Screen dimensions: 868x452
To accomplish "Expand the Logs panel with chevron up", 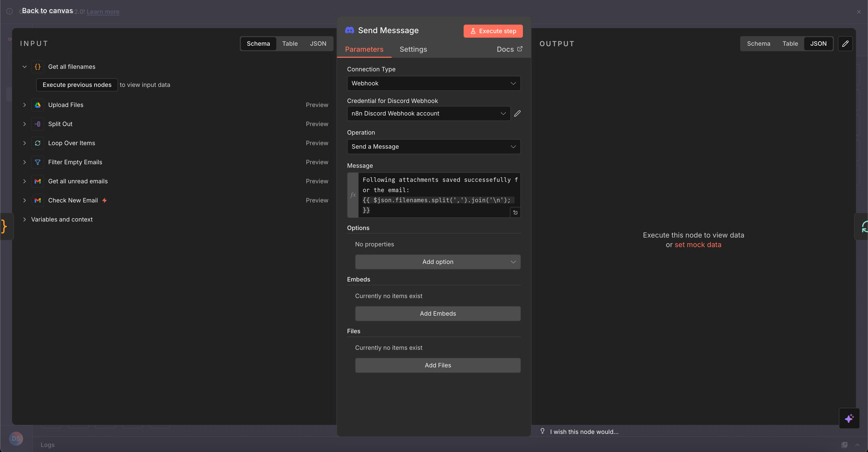I will [x=857, y=445].
